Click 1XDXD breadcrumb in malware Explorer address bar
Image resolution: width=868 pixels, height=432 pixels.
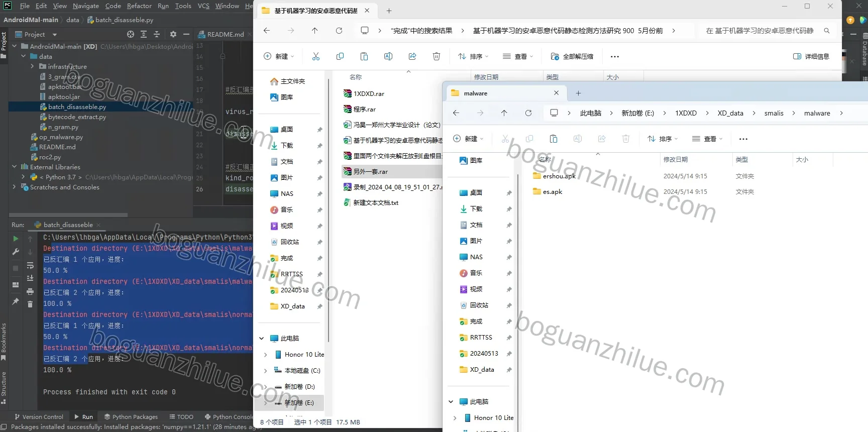click(x=686, y=113)
